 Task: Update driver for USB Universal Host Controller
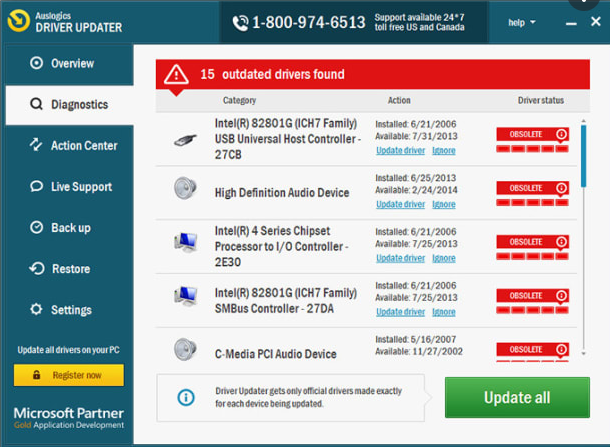[400, 151]
